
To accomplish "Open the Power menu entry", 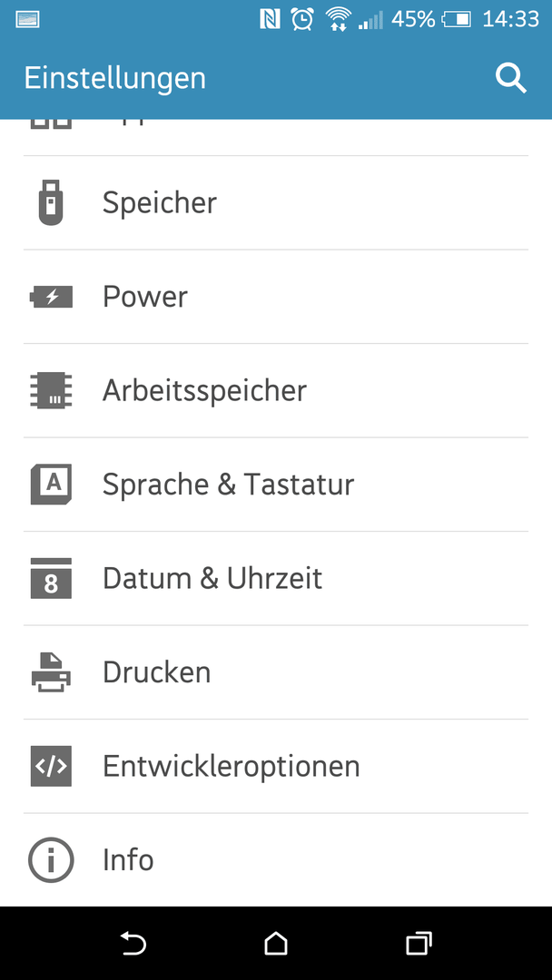I will pos(145,297).
